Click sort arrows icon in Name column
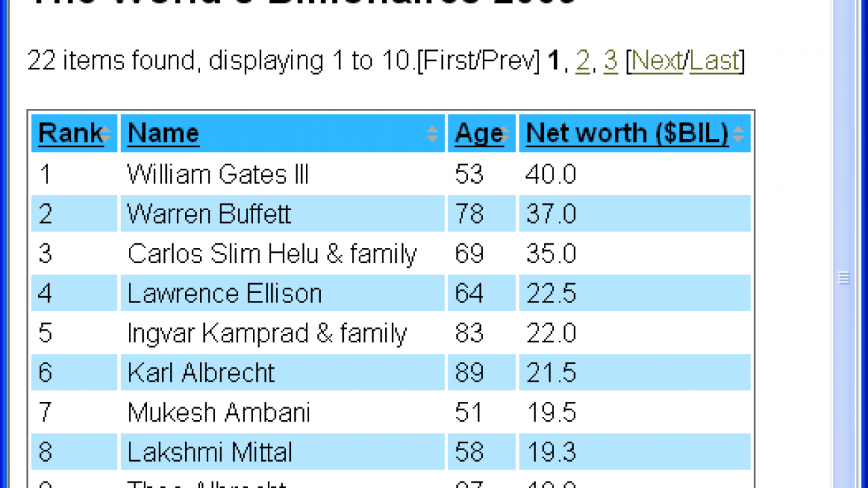Viewport: 868px width, 488px height. click(x=433, y=134)
